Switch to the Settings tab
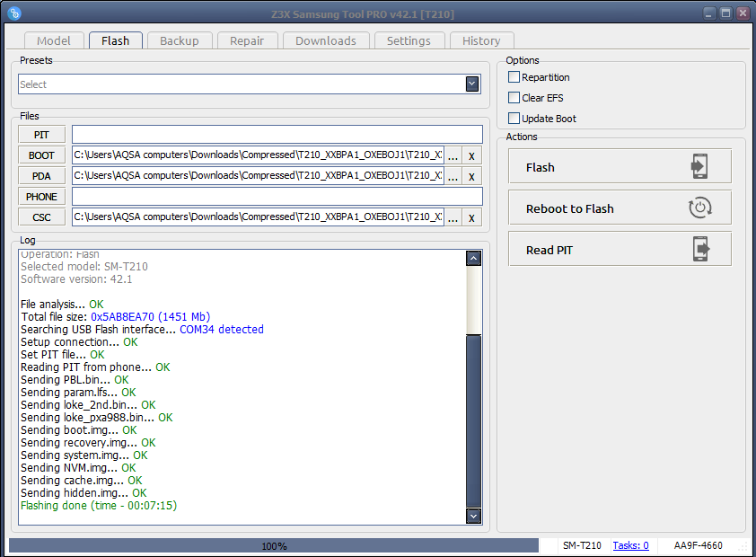Viewport: 756px width, 557px height. 409,41
